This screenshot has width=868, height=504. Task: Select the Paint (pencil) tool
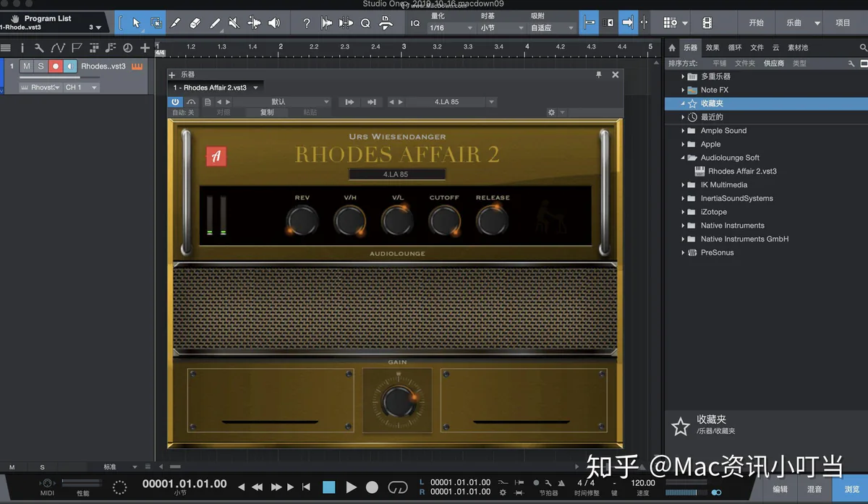pyautogui.click(x=215, y=23)
